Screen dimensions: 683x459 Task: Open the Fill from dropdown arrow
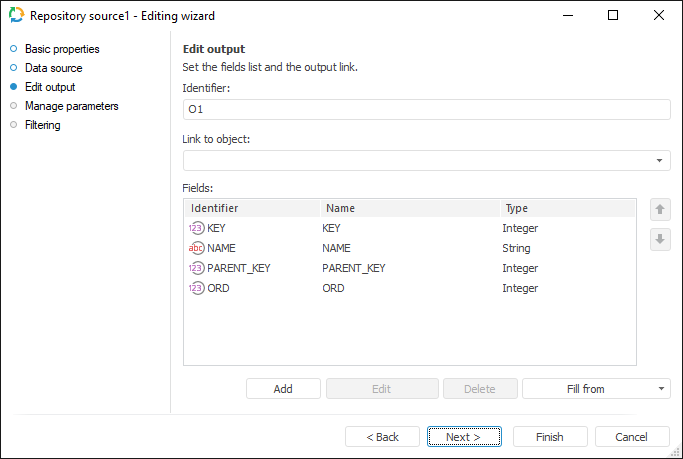click(x=662, y=389)
